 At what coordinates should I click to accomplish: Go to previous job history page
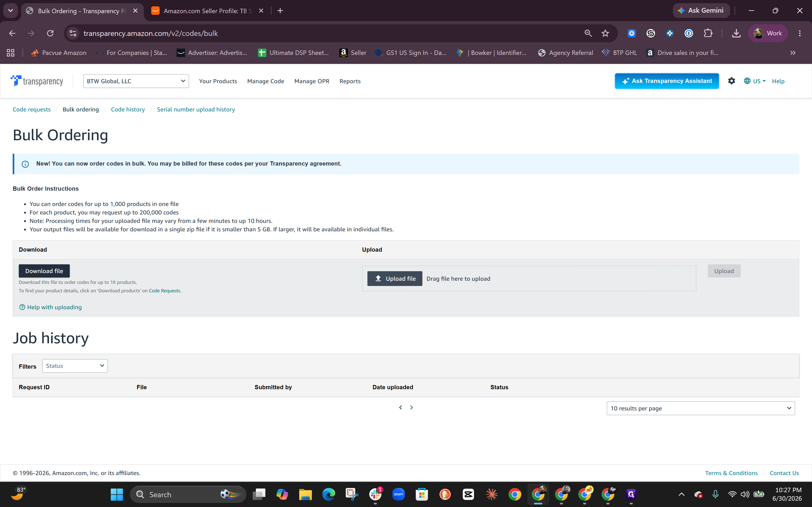[x=400, y=407]
